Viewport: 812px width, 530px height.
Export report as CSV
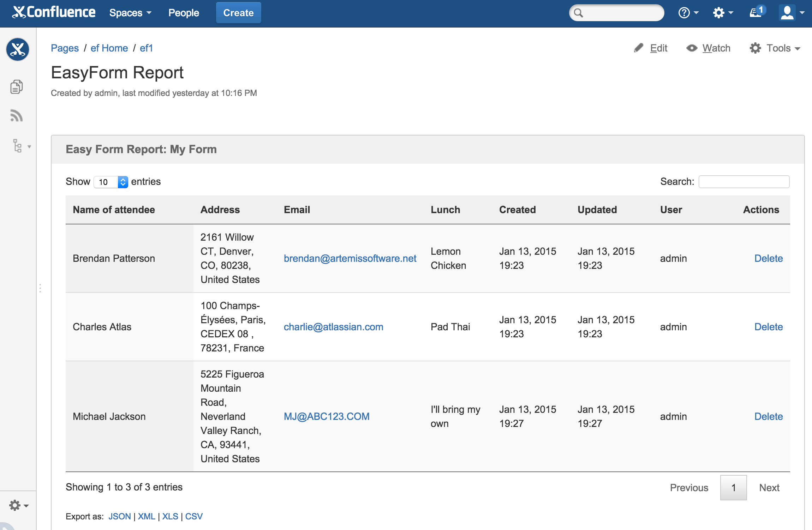[x=194, y=516]
